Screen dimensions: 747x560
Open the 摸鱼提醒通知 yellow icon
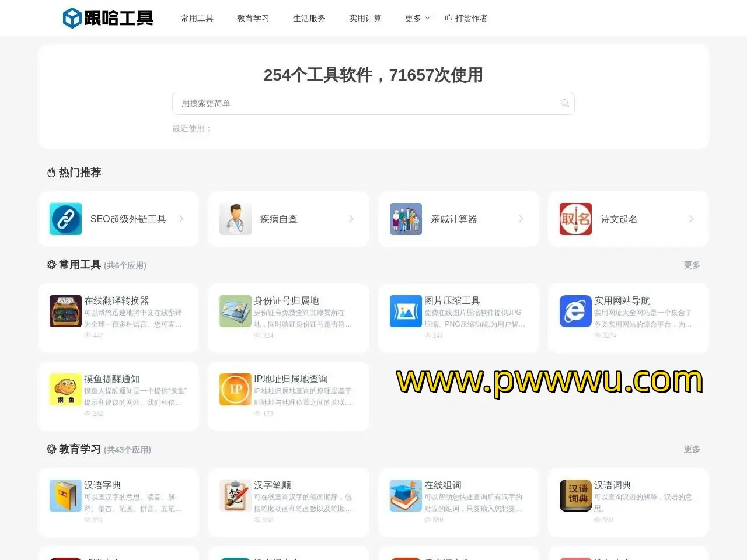pos(65,389)
